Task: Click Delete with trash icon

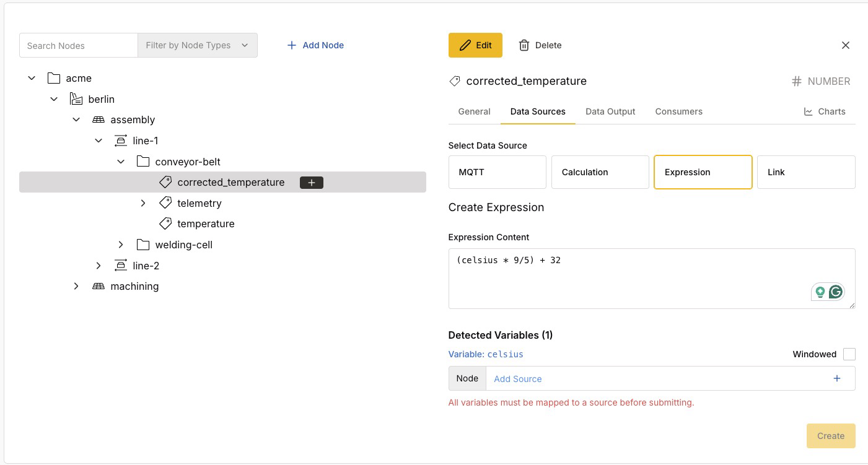Action: [540, 45]
